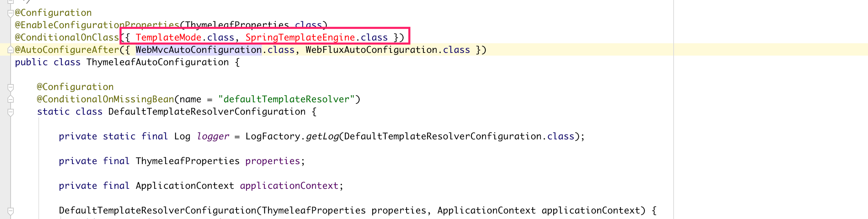Image resolution: width=868 pixels, height=219 pixels.
Task: Click the LogFactory identifier
Action: click(x=273, y=136)
